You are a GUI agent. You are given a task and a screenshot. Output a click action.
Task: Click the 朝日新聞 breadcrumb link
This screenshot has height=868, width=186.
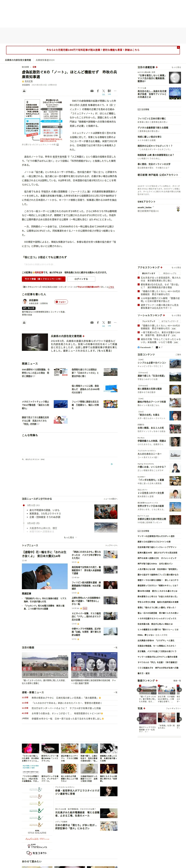26,67
